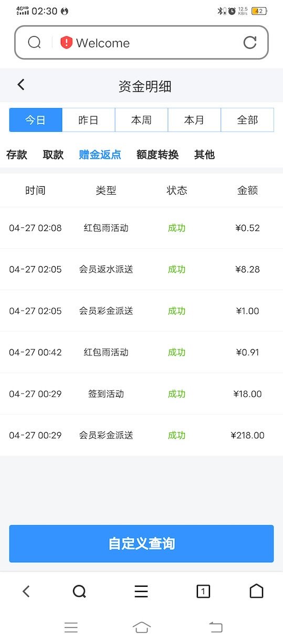Screen dimensions: 283x644
Task: Select the 今日 date filter
Action: [36, 120]
